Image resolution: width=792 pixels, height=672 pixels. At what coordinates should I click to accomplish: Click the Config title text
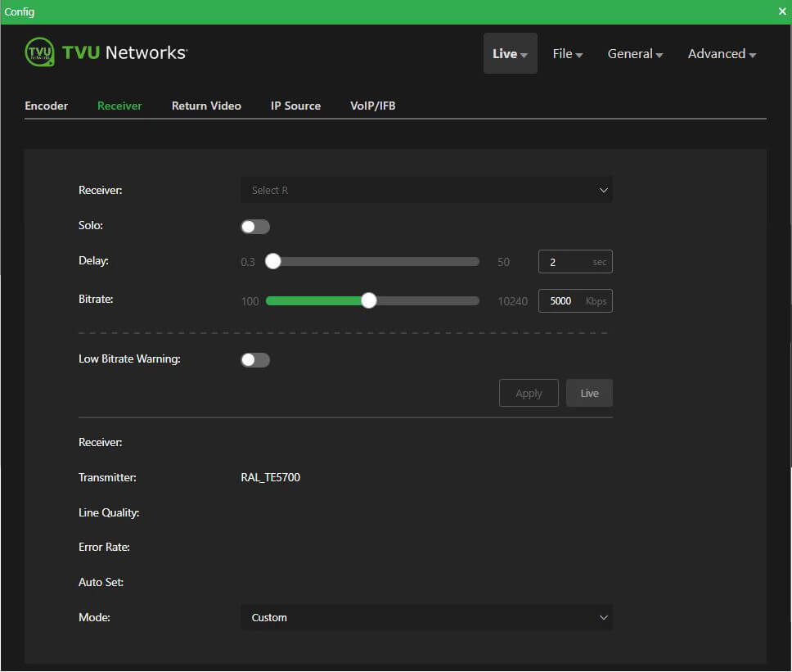click(x=19, y=11)
